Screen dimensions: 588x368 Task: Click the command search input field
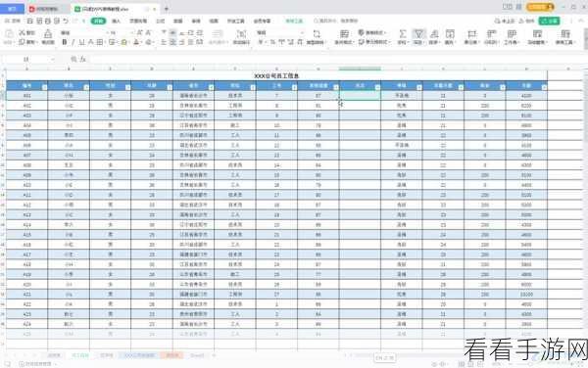click(336, 21)
